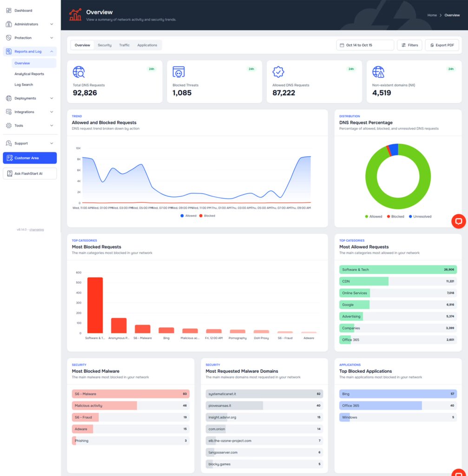Click the Filters sliders icon
Viewport: 468px width, 476px height.
(x=403, y=45)
